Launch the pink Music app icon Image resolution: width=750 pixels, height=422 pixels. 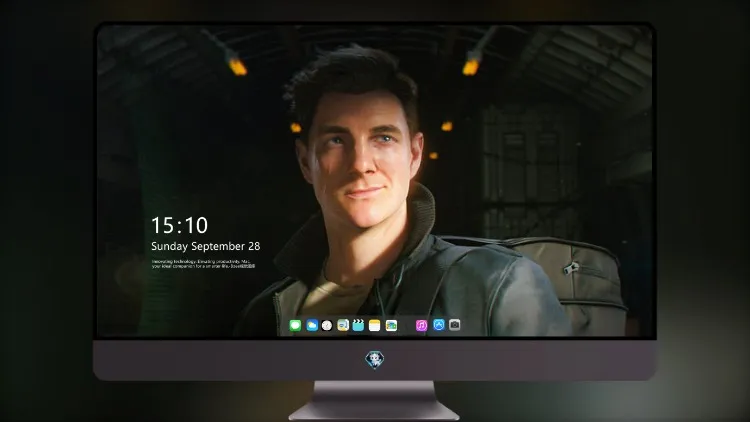421,325
